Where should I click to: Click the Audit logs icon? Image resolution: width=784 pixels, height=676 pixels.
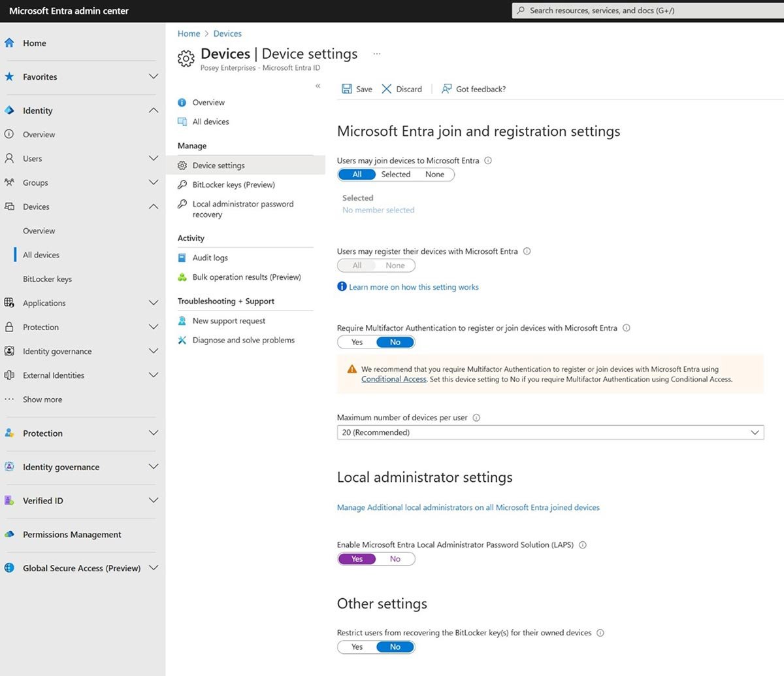pos(182,258)
